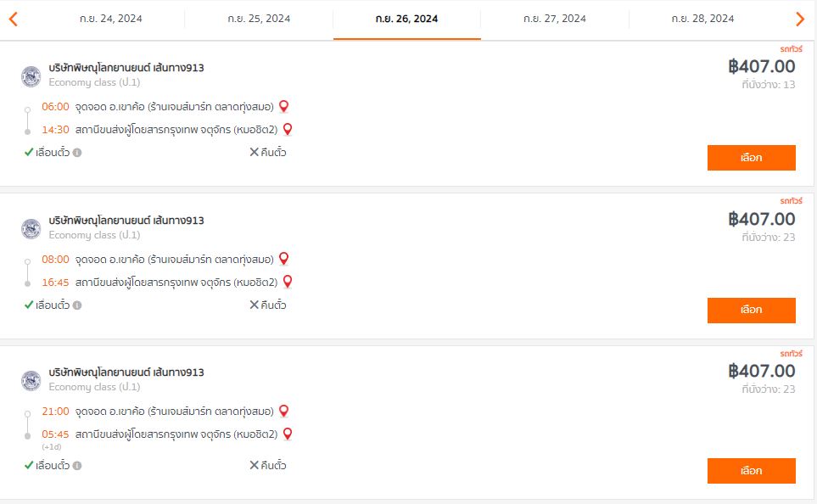817x504 pixels.
Task: Click info icon beside เลื่อนตั๋ว on second trip
Action: click(77, 305)
